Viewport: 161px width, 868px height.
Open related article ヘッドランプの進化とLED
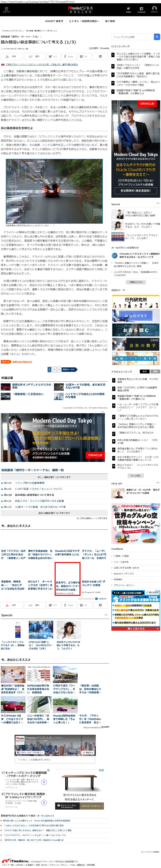point(85,395)
